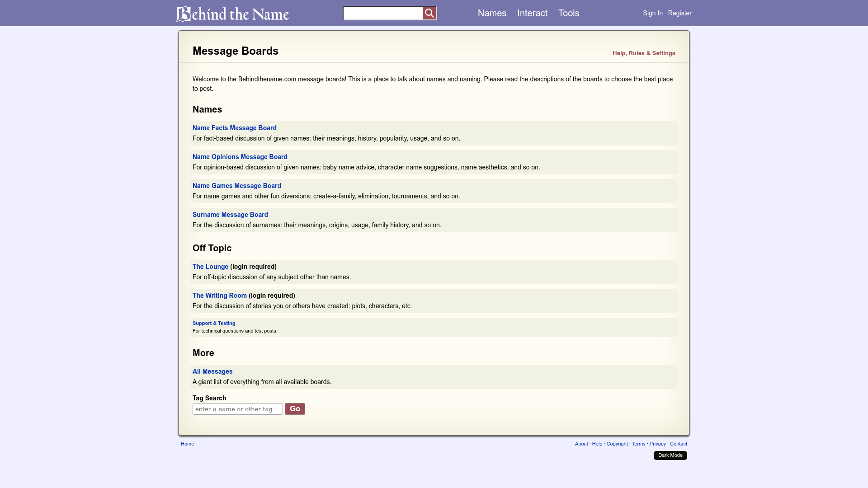Click the Sign In link
The width and height of the screenshot is (868, 488).
pos(653,13)
